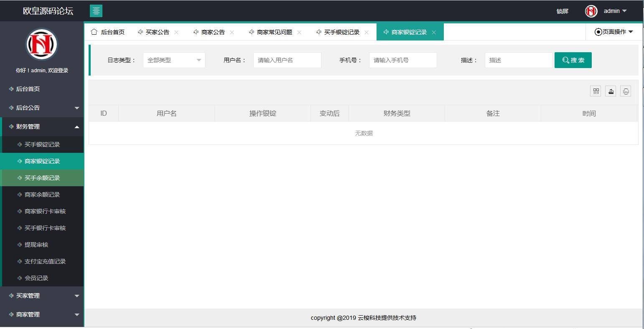
Task: Click the print icon above the table
Action: (x=626, y=91)
